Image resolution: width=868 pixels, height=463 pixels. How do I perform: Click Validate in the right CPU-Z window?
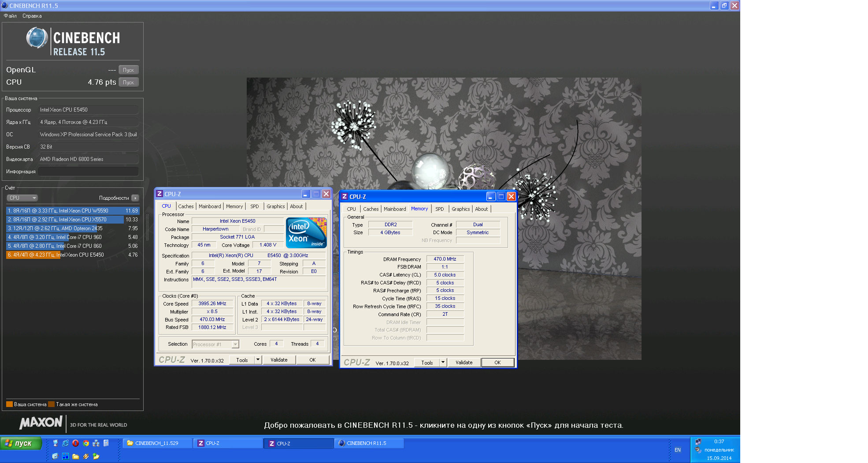tap(464, 362)
